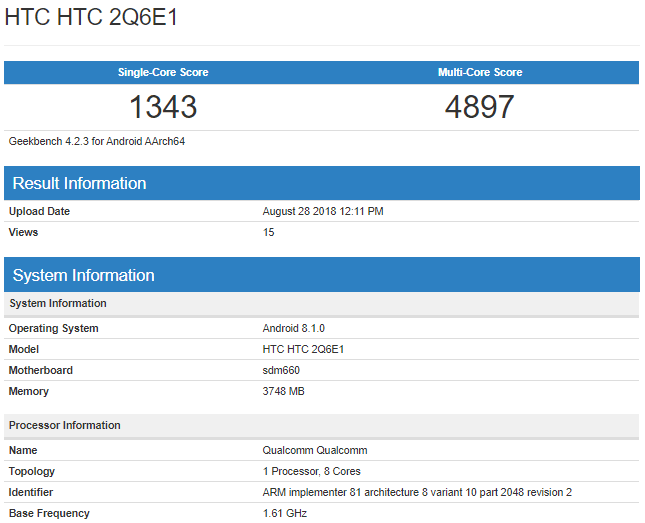Image resolution: width=645 pixels, height=523 pixels.
Task: Select the Android 8.1.0 operating system value
Action: point(293,328)
